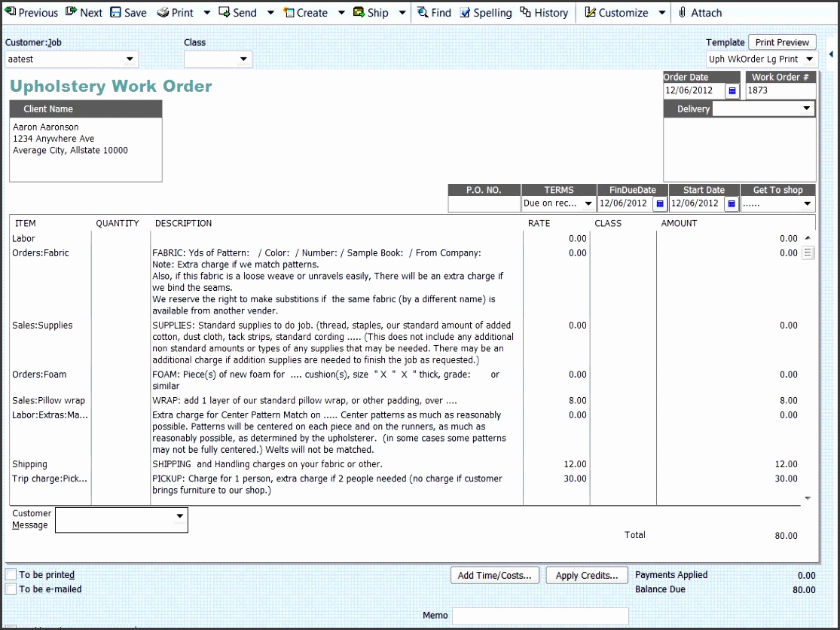This screenshot has height=630, width=840.
Task: Expand the Customer:Job dropdown
Action: pos(130,59)
